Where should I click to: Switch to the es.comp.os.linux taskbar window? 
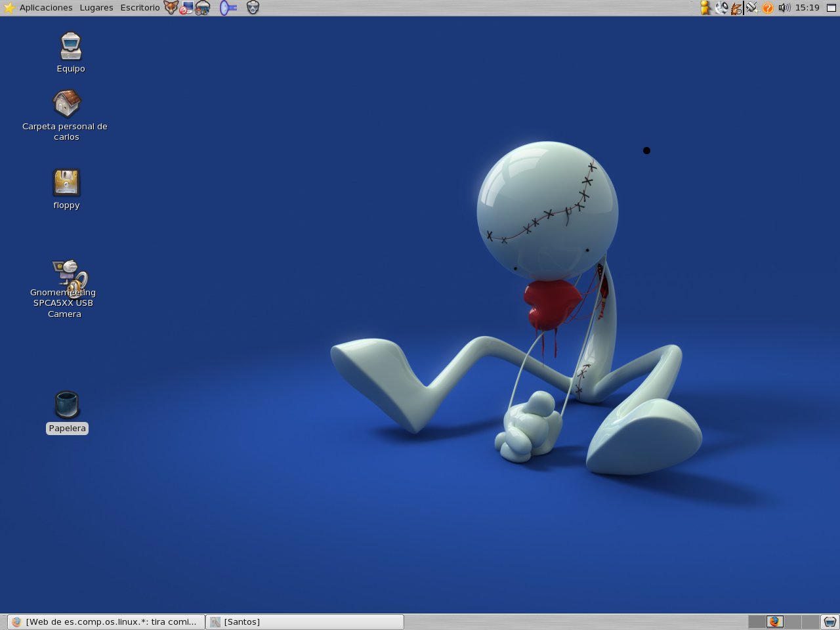(106, 621)
